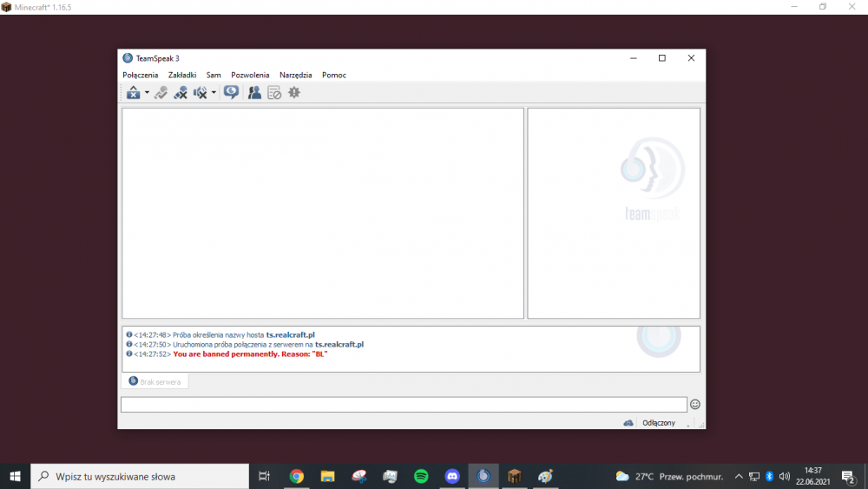Click the connect to server toolbar icon

[x=133, y=93]
